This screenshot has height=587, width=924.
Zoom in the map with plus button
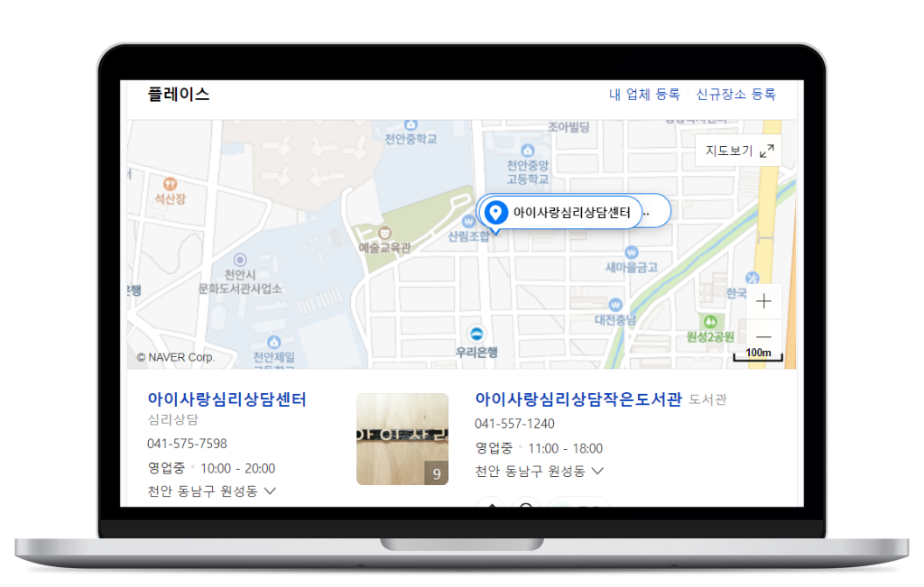[x=763, y=301]
